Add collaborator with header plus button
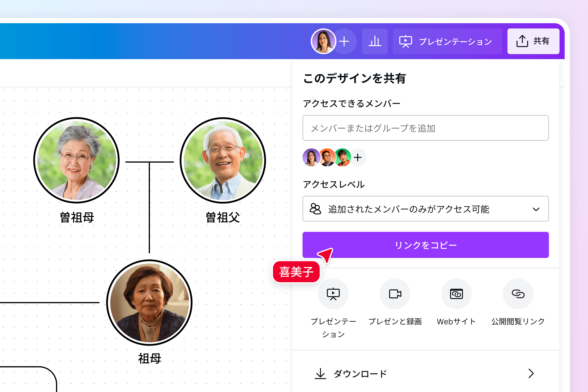 click(344, 41)
